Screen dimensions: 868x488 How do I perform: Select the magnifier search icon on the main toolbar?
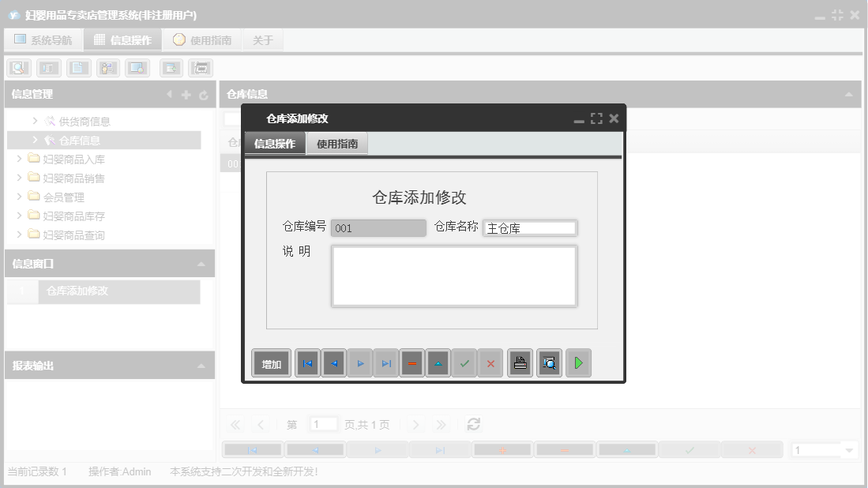[x=18, y=67]
